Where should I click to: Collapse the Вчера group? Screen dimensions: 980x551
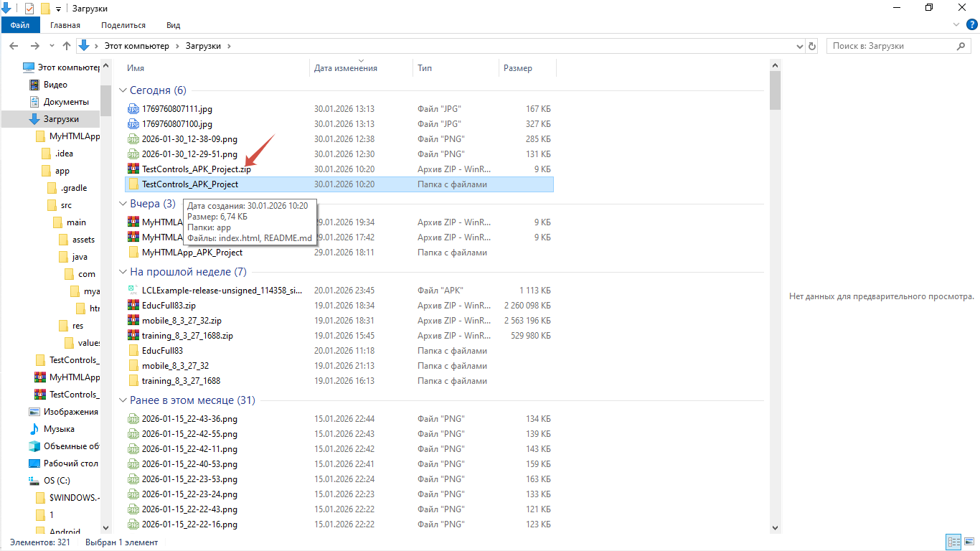pyautogui.click(x=123, y=204)
